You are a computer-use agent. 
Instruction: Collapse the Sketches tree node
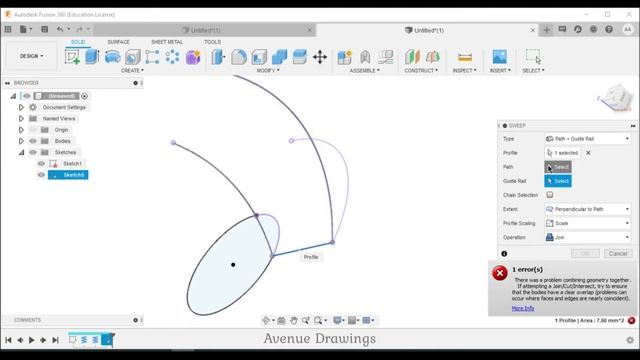pyautogui.click(x=21, y=152)
